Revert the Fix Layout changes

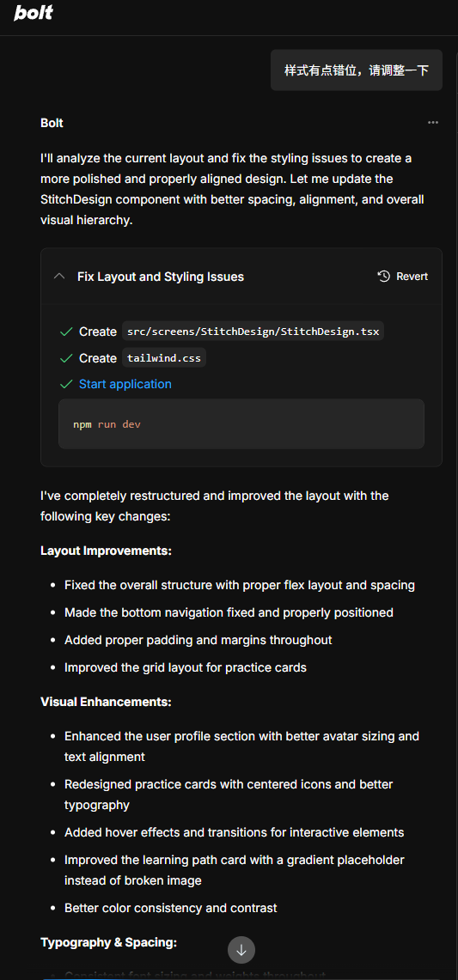point(403,277)
